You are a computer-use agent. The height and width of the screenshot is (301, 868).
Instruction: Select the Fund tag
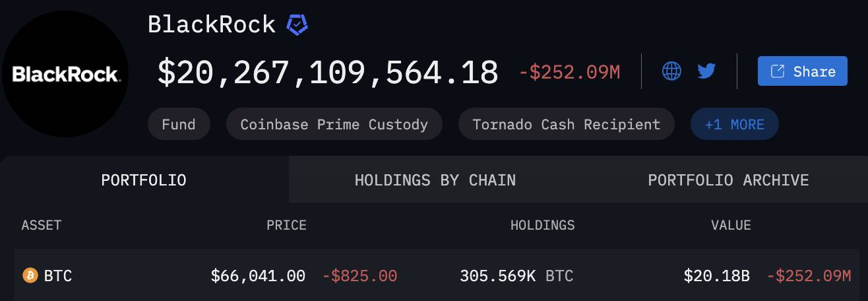point(179,124)
